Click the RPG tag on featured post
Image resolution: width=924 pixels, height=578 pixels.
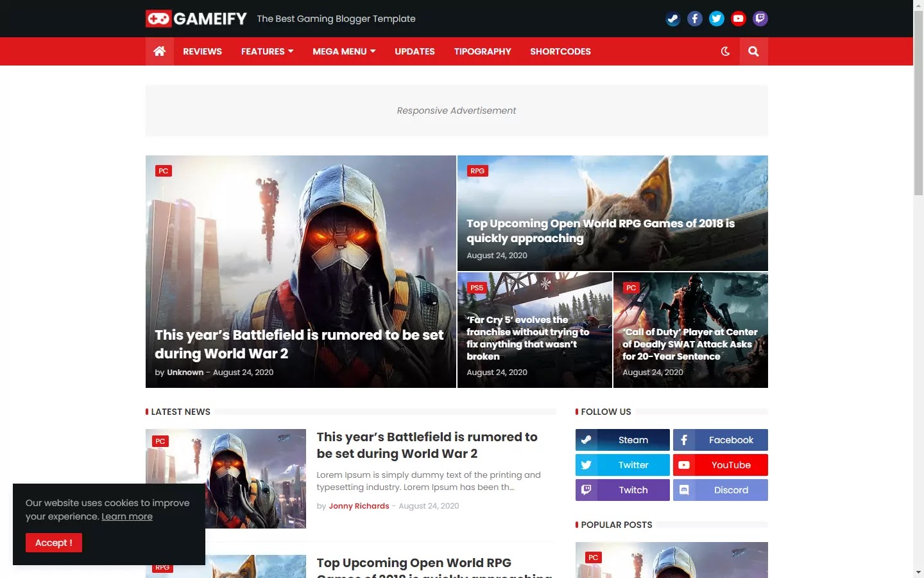coord(477,171)
